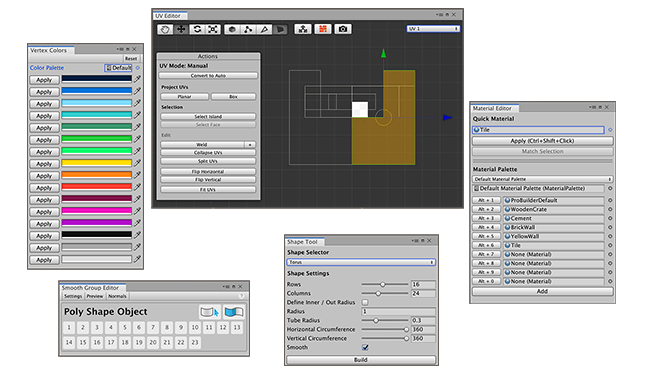
Task: Open object picker for BrickWall material
Action: click(610, 227)
